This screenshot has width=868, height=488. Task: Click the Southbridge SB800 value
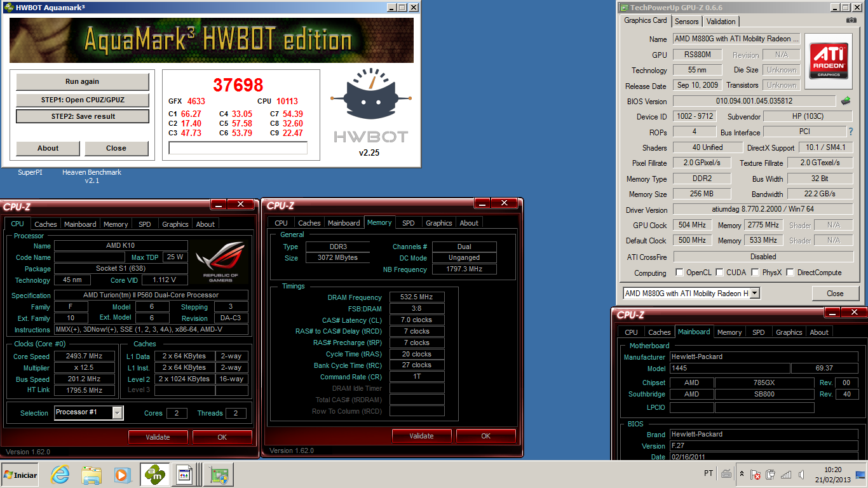[x=764, y=394]
